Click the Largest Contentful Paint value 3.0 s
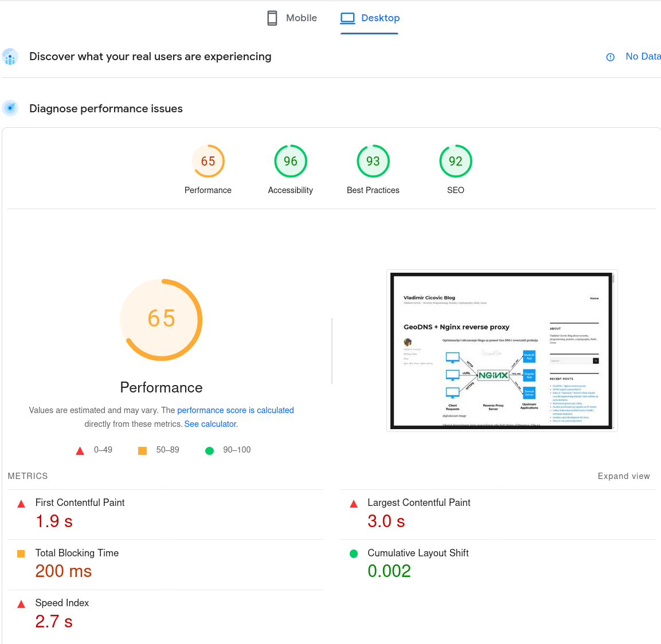The width and height of the screenshot is (661, 644). point(386,521)
